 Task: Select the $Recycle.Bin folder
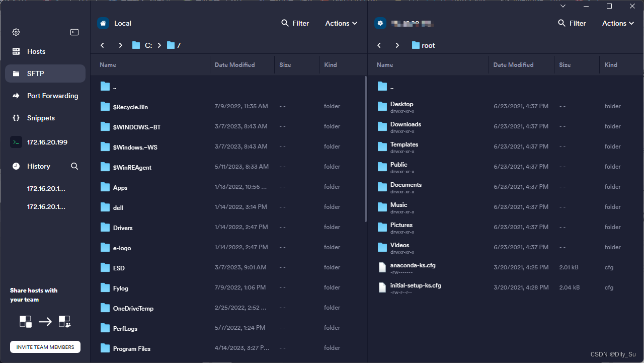click(229, 106)
